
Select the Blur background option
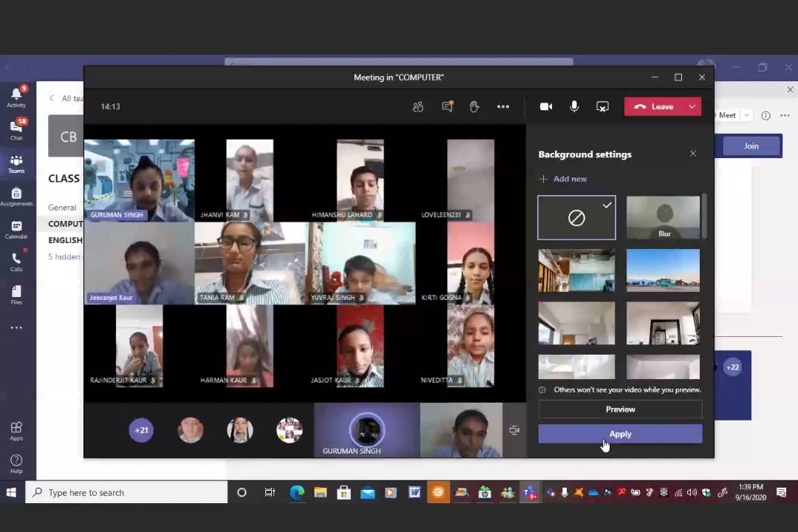[663, 218]
